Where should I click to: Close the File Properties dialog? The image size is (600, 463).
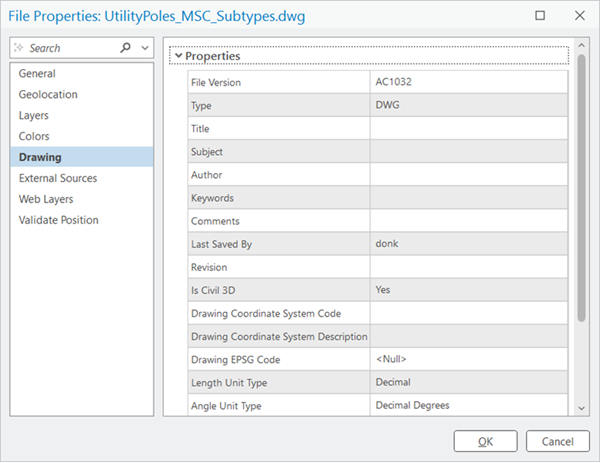pyautogui.click(x=578, y=16)
